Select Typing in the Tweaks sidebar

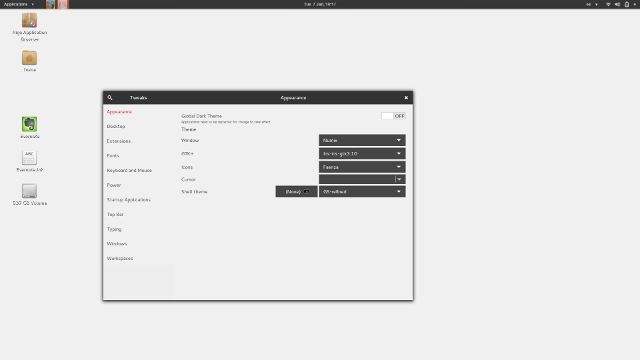114,229
